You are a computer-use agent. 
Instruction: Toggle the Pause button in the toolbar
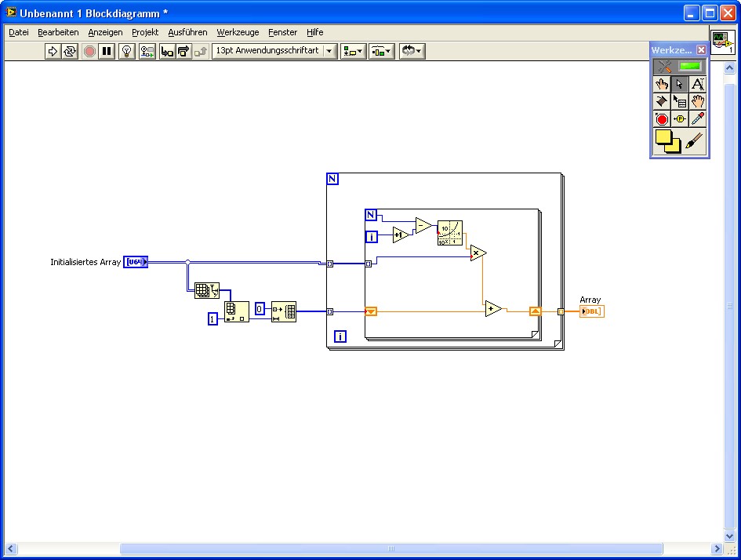[x=107, y=51]
